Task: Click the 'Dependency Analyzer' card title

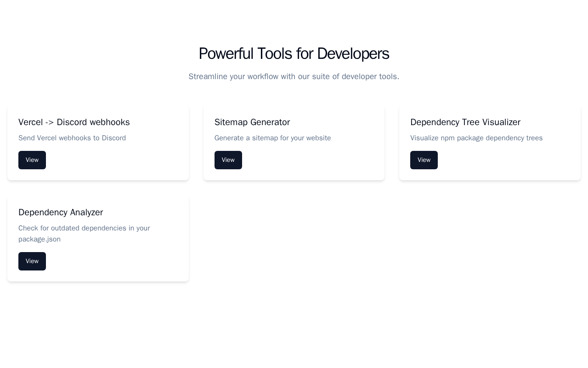Action: coord(61,213)
